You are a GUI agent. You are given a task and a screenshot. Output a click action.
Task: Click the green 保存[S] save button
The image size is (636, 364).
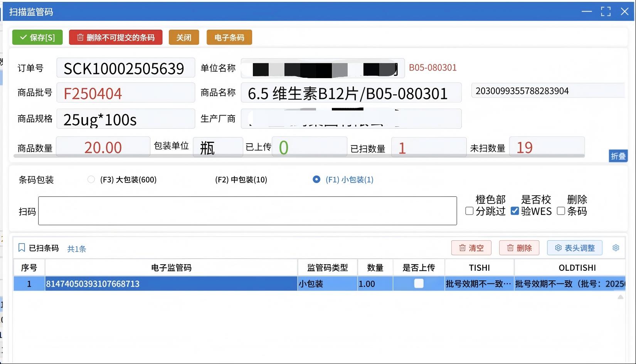[x=37, y=37]
